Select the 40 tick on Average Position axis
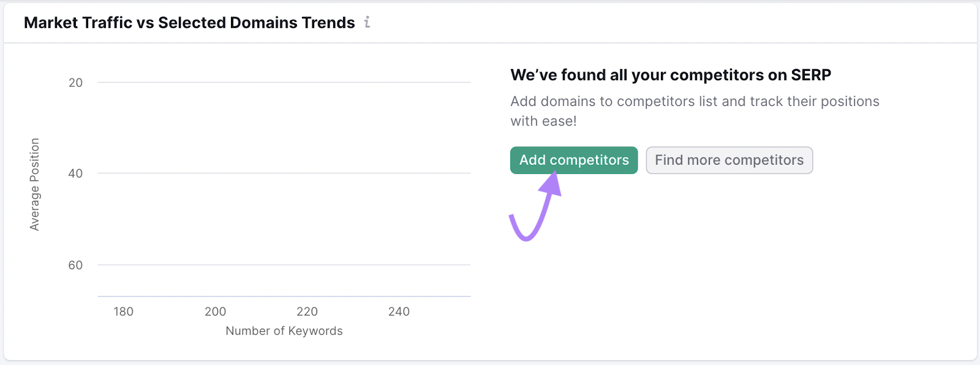The height and width of the screenshot is (365, 980). (75, 174)
